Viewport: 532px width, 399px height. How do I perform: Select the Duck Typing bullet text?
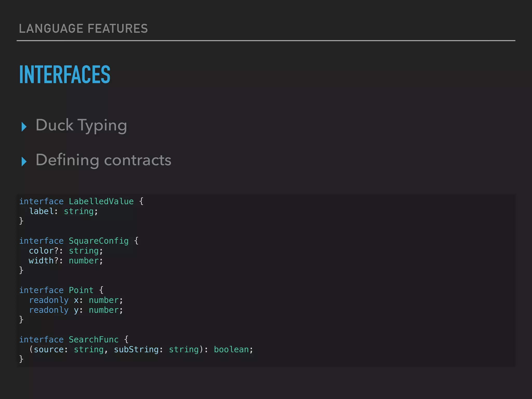click(81, 126)
